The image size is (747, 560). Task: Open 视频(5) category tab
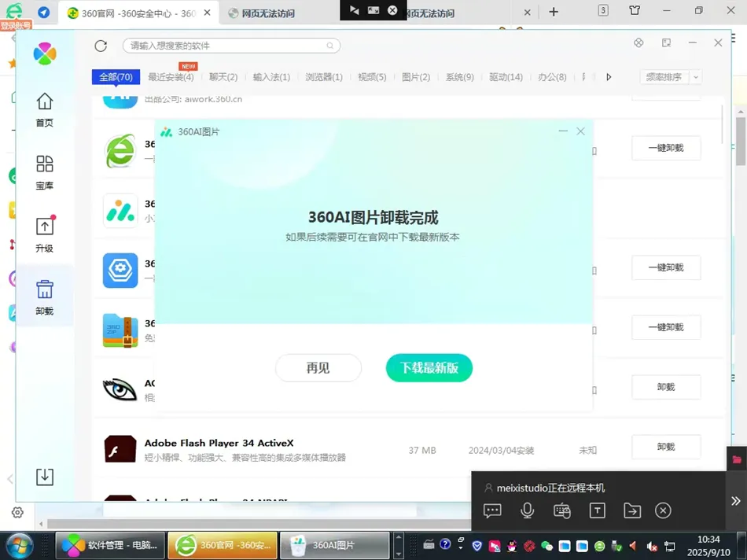(372, 77)
